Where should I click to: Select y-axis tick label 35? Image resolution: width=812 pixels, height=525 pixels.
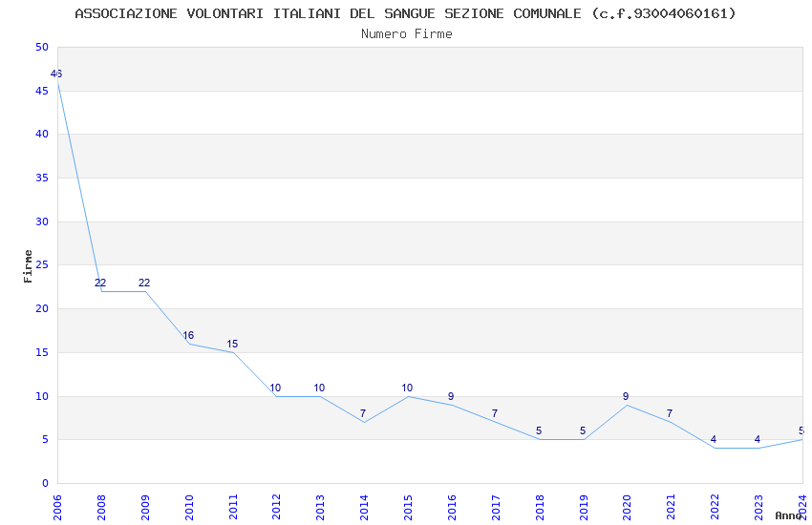[42, 178]
